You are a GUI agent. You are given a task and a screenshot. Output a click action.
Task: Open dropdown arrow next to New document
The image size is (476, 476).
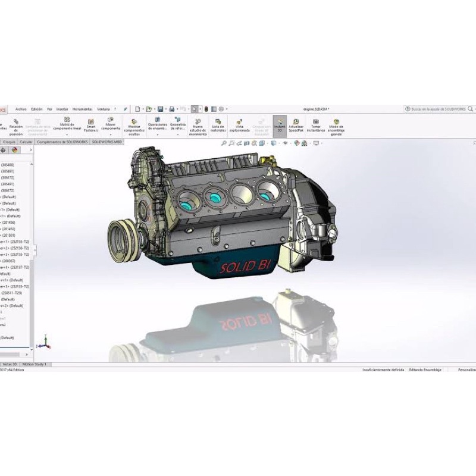(x=143, y=109)
